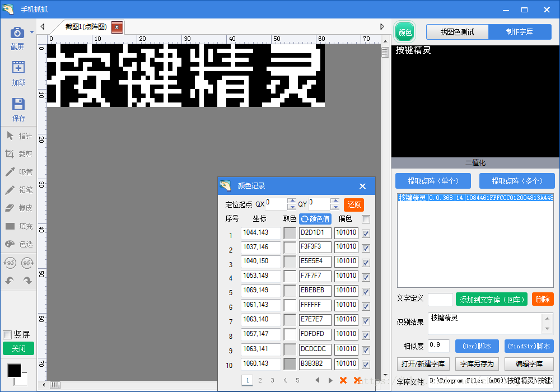This screenshot has width=560, height=392.
Task: Click 字库另存为 button
Action: click(x=477, y=364)
